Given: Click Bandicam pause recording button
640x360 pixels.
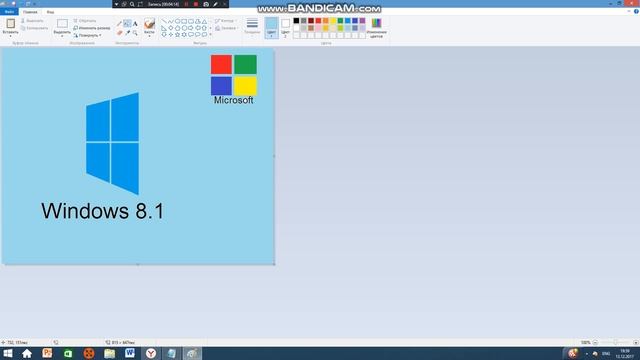Looking at the screenshot, I should pos(187,4).
